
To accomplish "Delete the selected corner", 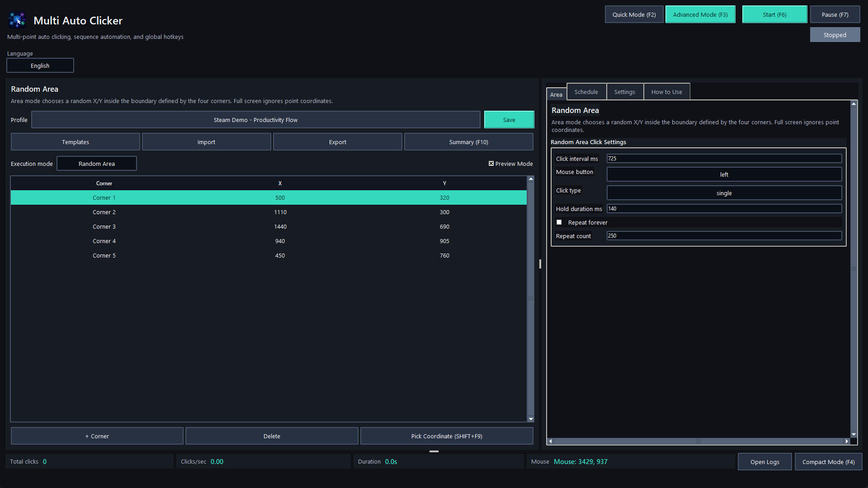I will coord(272,436).
